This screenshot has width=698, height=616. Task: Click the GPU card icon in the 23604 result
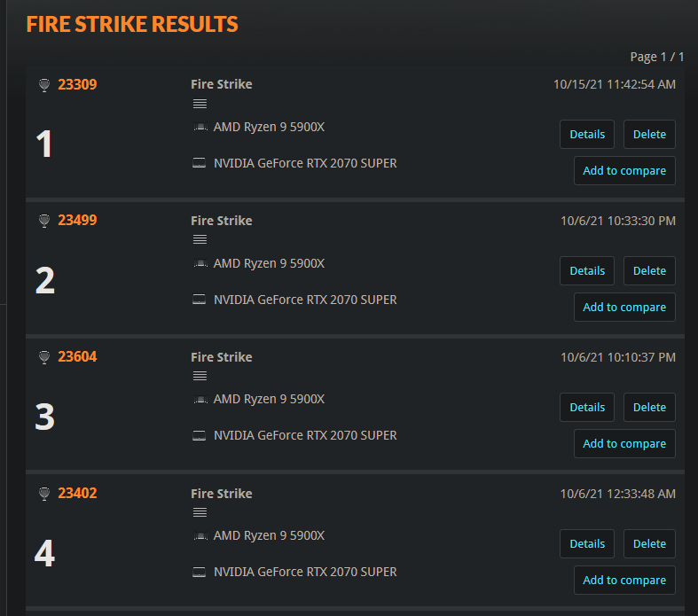(x=199, y=435)
